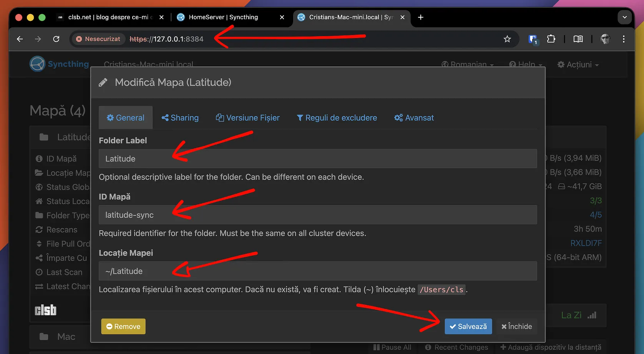Viewport: 644px width, 354px height.
Task: Open the tab search dropdown arrow
Action: point(624,17)
